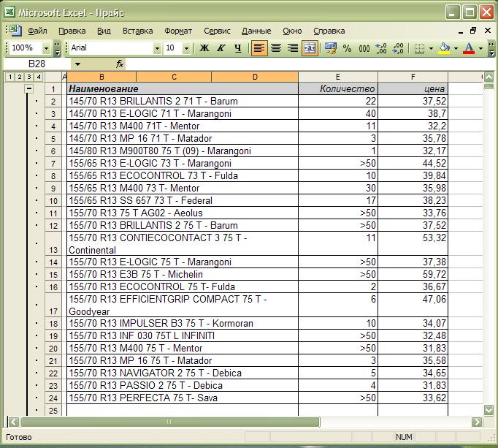Expand standard toolbar options chevron
The width and height of the screenshot is (498, 448).
pos(57,48)
